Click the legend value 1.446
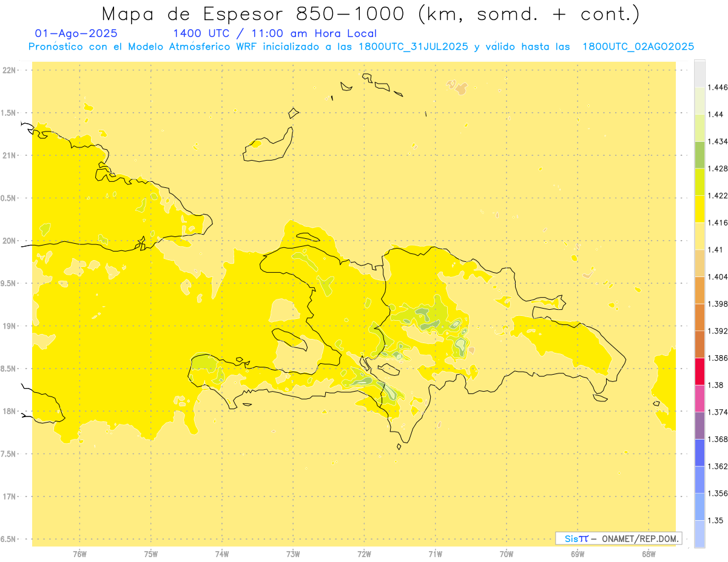This screenshot has width=728, height=562. 718,87
